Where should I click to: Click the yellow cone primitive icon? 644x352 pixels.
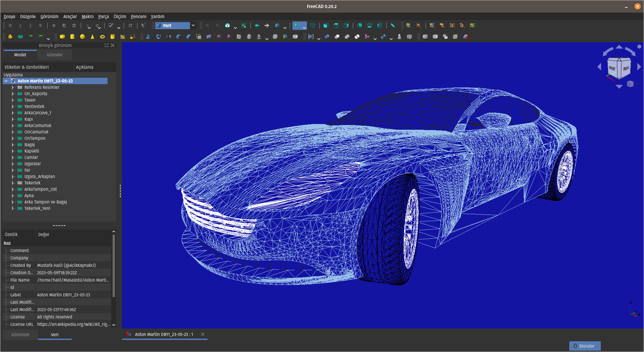(x=92, y=36)
